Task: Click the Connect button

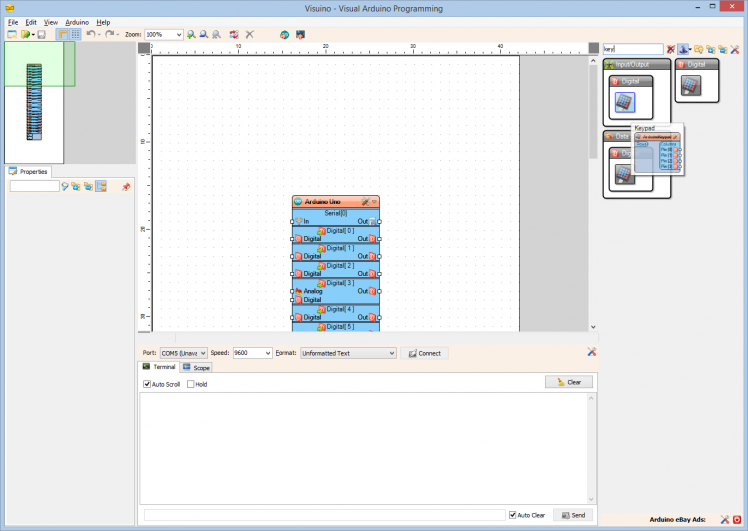Action: [424, 353]
